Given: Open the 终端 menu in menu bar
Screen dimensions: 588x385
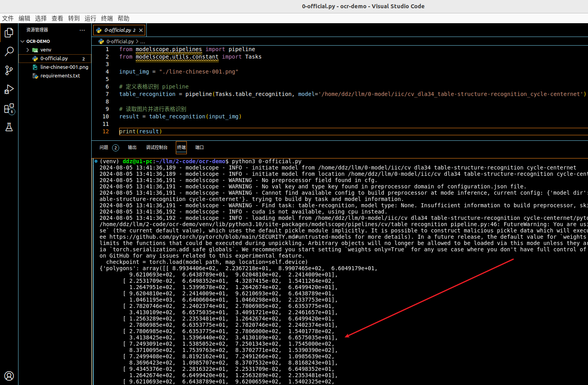Looking at the screenshot, I should tap(107, 18).
